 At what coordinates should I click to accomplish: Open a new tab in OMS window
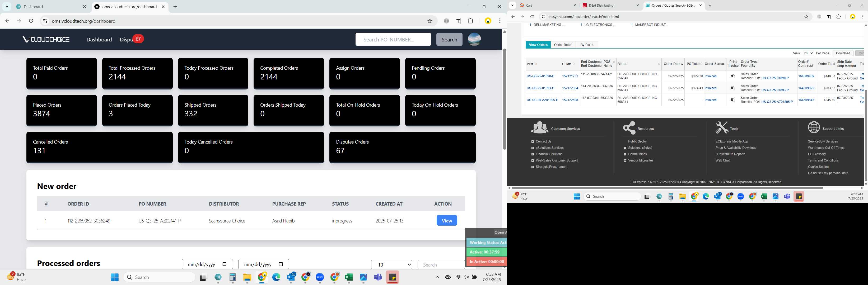pos(175,7)
